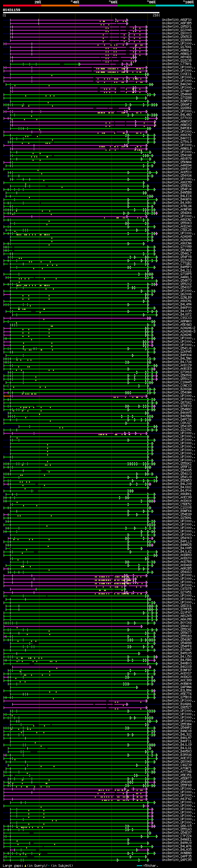Select the UniRef100_C1HA45 label
The height and width of the screenshot is (868, 197).
(177, 382)
